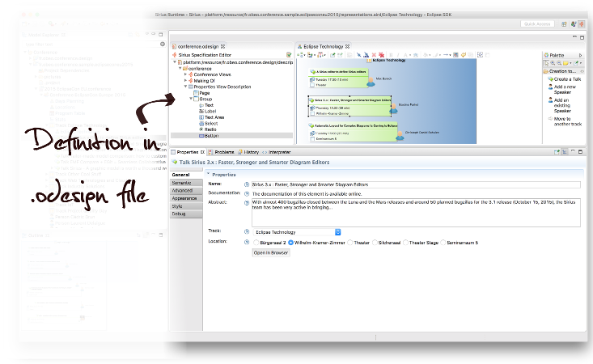Click help icon next to Track
The image size is (593, 364).
(247, 231)
